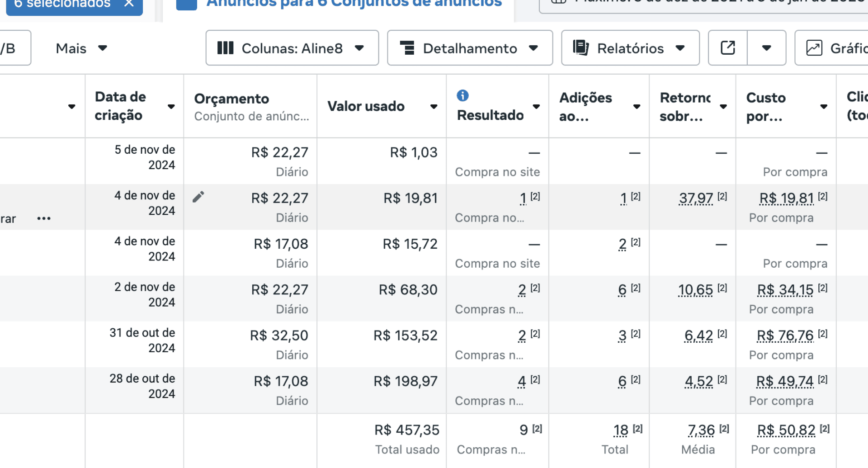This screenshot has width=868, height=468.
Task: Open the Gráficos chart icon button
Action: (x=814, y=48)
